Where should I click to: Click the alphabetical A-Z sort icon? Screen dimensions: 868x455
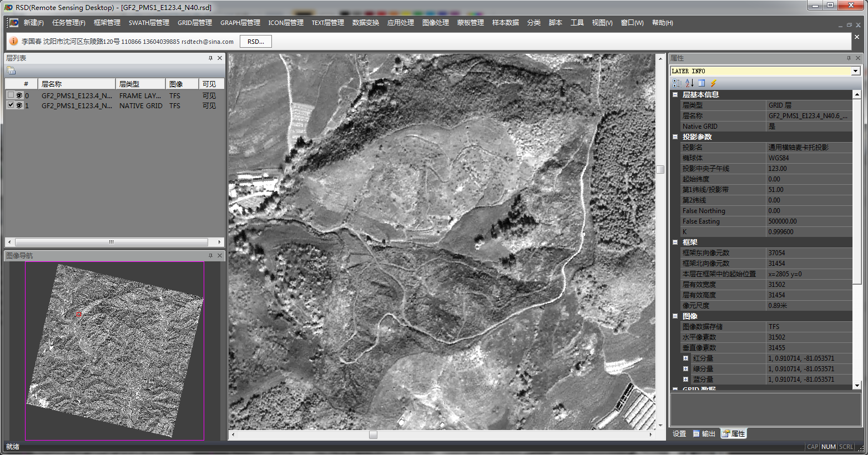coord(689,83)
